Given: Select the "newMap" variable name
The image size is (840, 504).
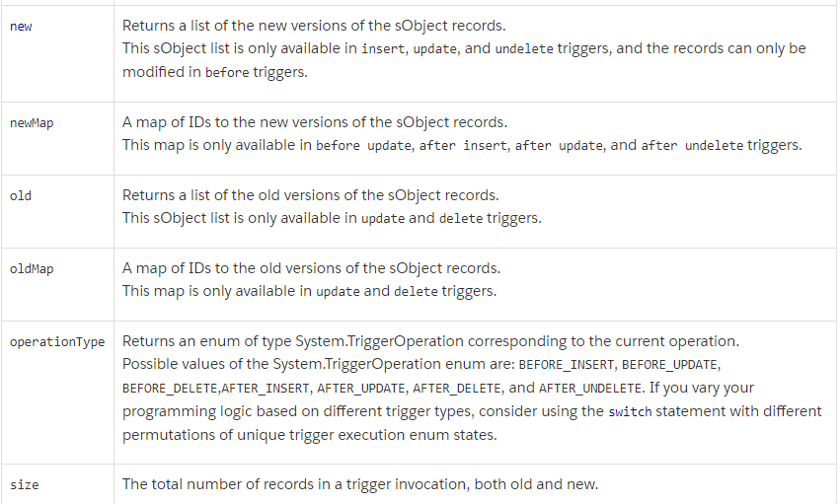Looking at the screenshot, I should (32, 123).
